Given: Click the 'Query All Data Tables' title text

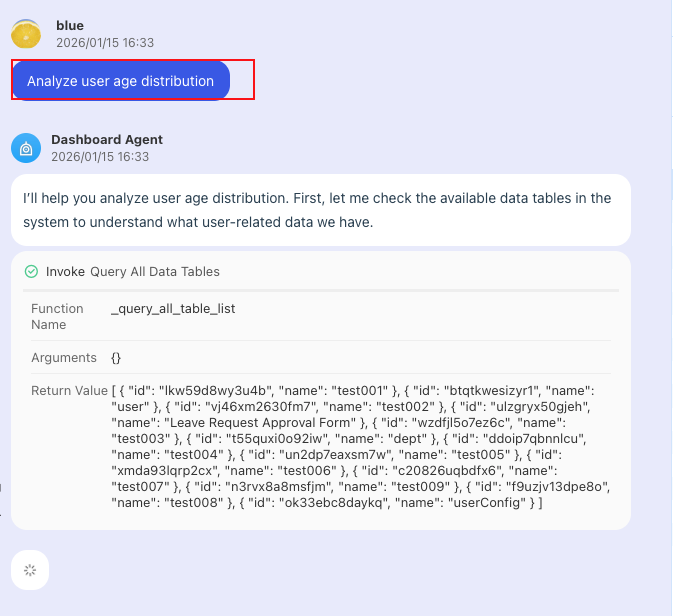Looking at the screenshot, I should [x=155, y=271].
